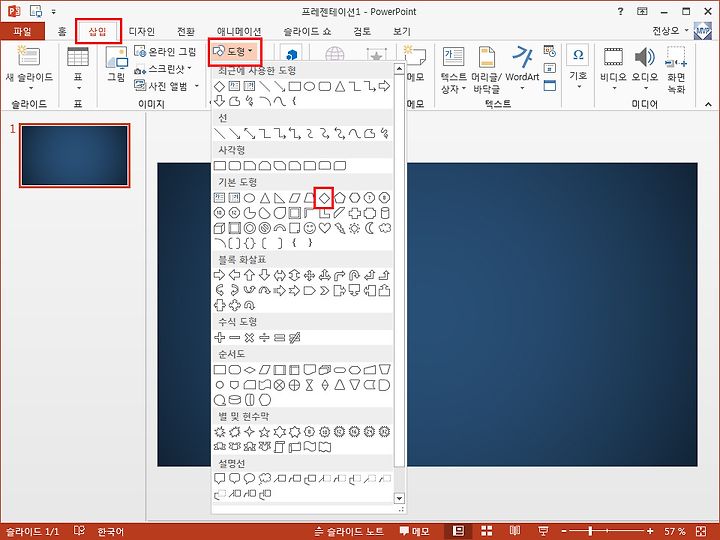Image resolution: width=720 pixels, height=540 pixels.
Task: Click shapes gallery scroll up arrow
Action: (399, 69)
